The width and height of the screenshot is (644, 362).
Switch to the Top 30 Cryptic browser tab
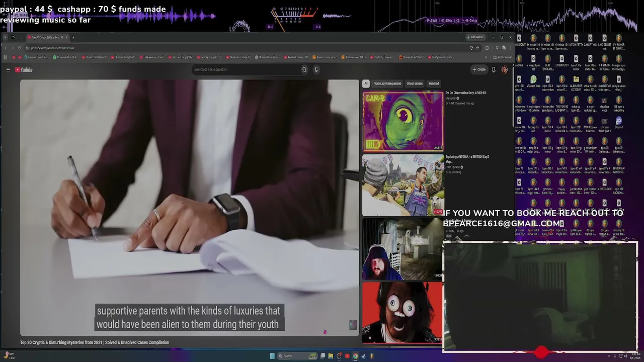48,37
